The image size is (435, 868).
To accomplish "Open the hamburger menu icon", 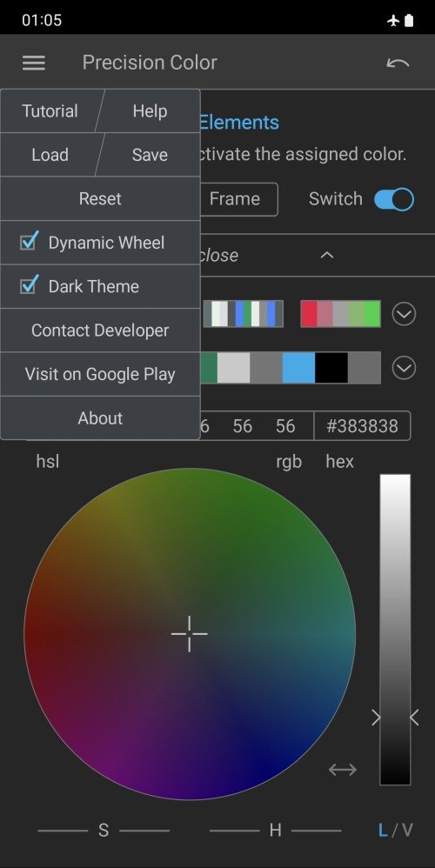I will pos(34,63).
